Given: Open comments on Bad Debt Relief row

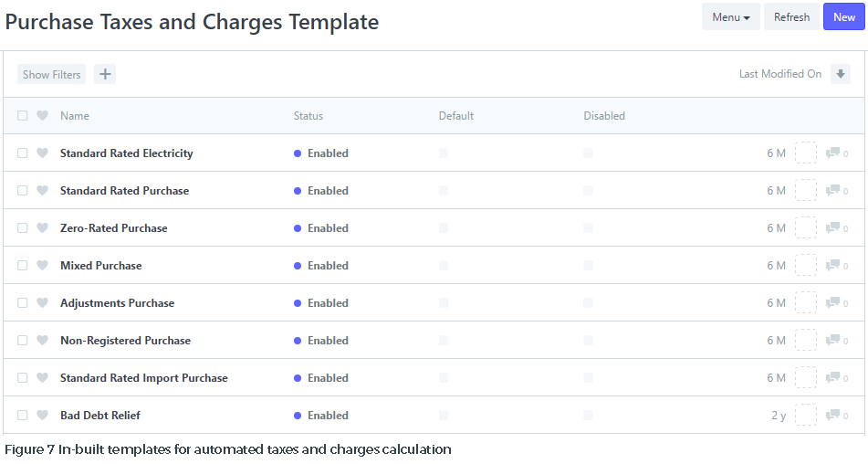Looking at the screenshot, I should click(837, 416).
